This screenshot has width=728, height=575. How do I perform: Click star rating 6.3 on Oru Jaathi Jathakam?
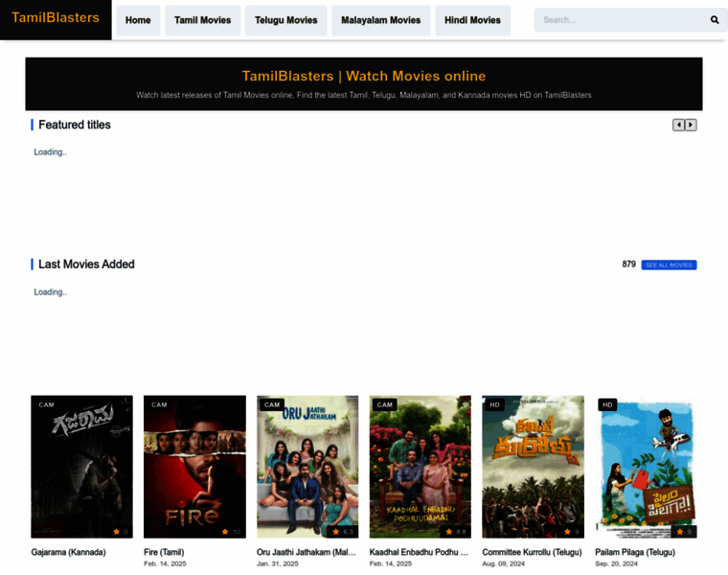tap(343, 532)
